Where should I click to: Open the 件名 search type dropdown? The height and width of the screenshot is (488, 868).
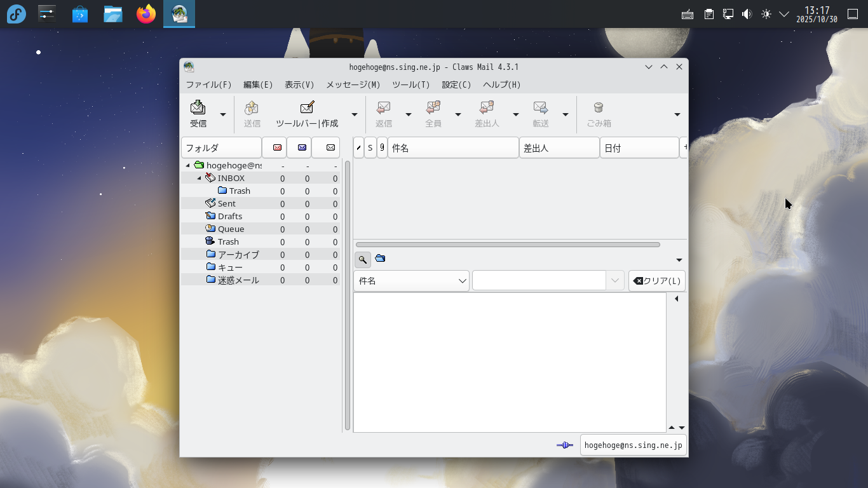pyautogui.click(x=411, y=281)
